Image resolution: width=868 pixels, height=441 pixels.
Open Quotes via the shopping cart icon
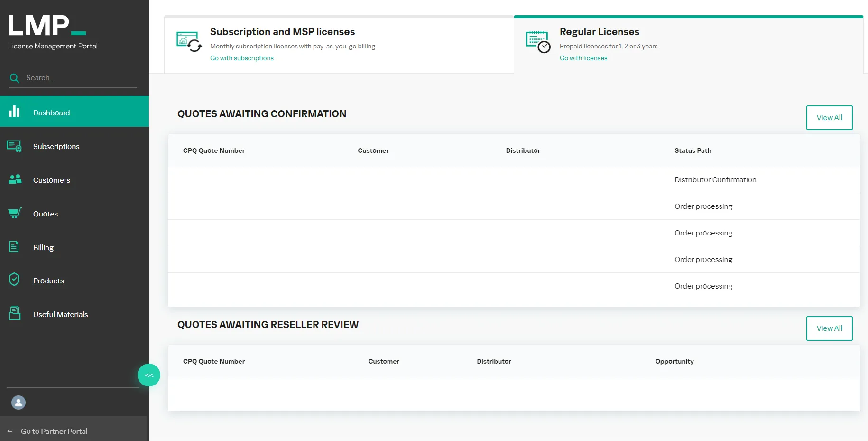point(15,213)
